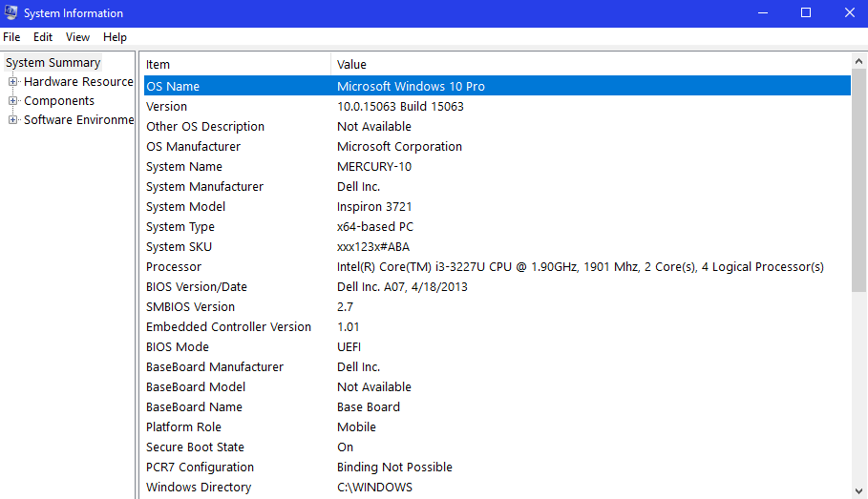
Task: Select the SMBIOS Version row
Action: (498, 306)
